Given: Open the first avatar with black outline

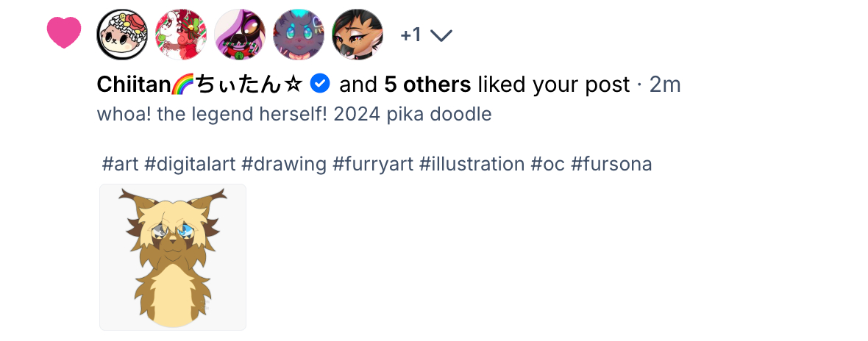Looking at the screenshot, I should pyautogui.click(x=122, y=35).
